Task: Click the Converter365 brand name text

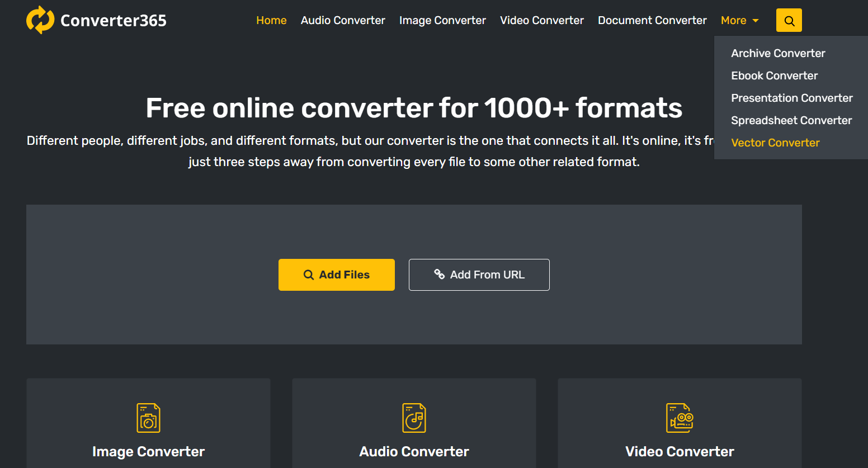Action: [114, 21]
